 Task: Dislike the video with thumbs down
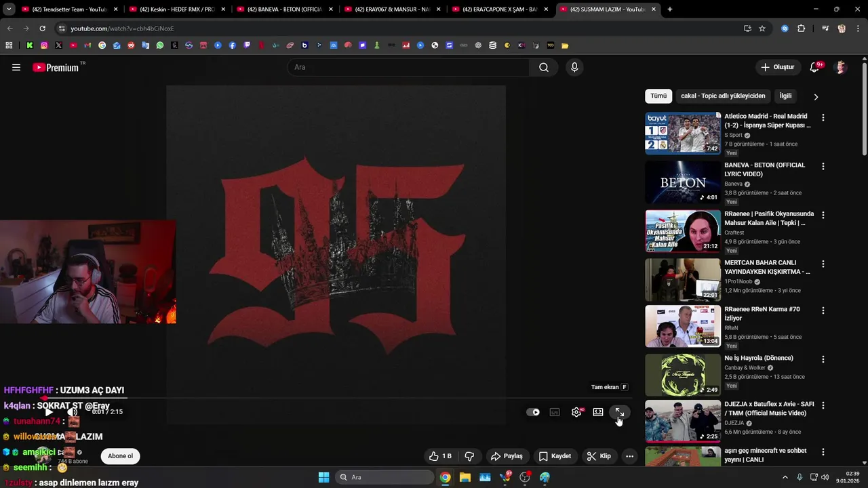469,456
